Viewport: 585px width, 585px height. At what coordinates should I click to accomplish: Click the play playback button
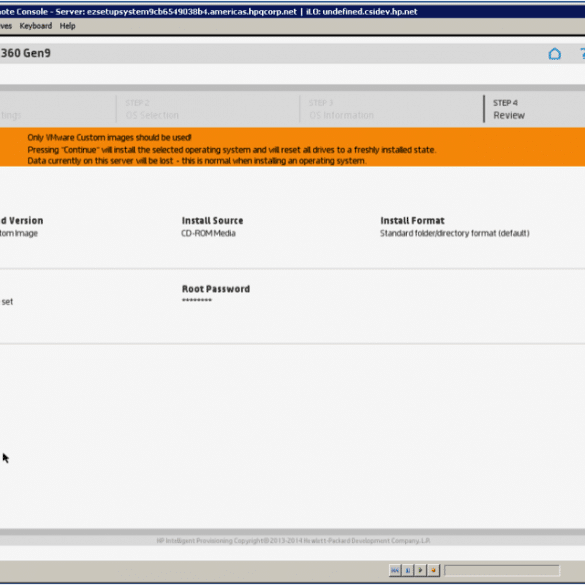(420, 570)
